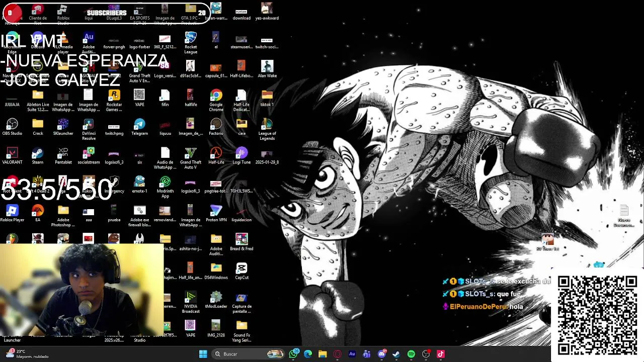Open the weather widget showing 23°C

point(27,354)
